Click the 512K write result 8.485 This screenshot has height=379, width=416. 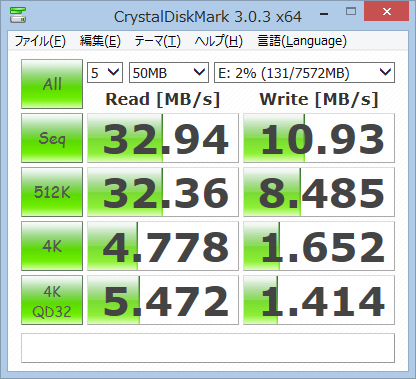(319, 192)
